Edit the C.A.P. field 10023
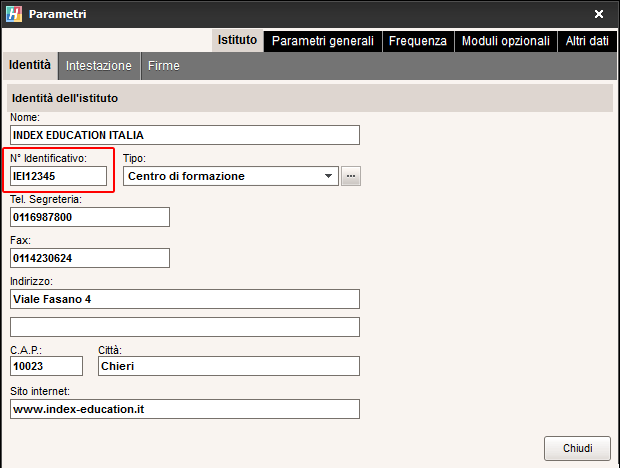620x468 pixels. click(x=47, y=366)
